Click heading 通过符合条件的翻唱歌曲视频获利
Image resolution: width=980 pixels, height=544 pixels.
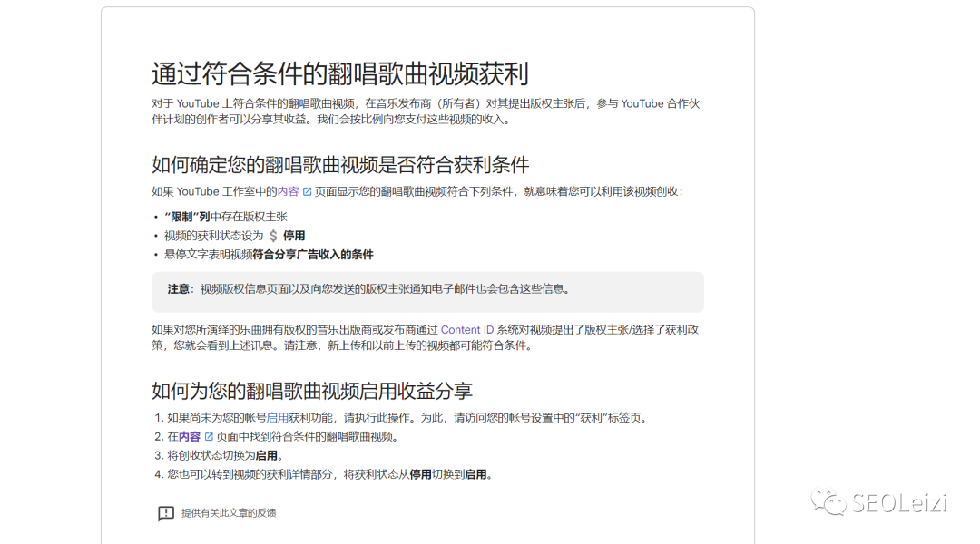[x=340, y=73]
